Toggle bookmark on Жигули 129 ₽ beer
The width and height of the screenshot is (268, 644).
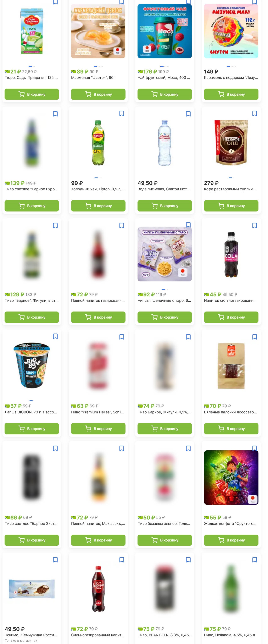point(55,226)
